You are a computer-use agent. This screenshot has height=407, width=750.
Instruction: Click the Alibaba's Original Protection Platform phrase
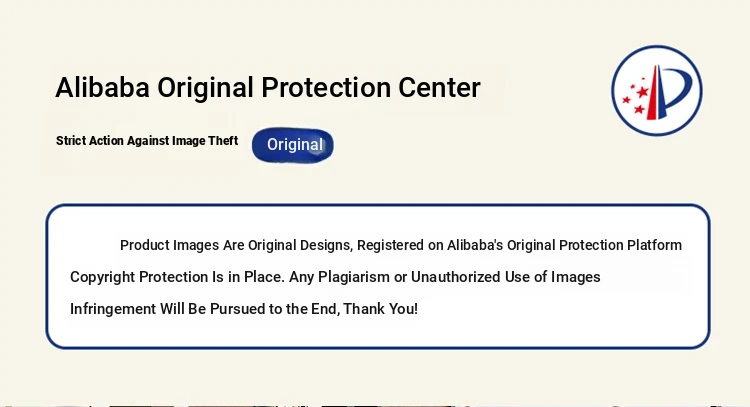(564, 245)
